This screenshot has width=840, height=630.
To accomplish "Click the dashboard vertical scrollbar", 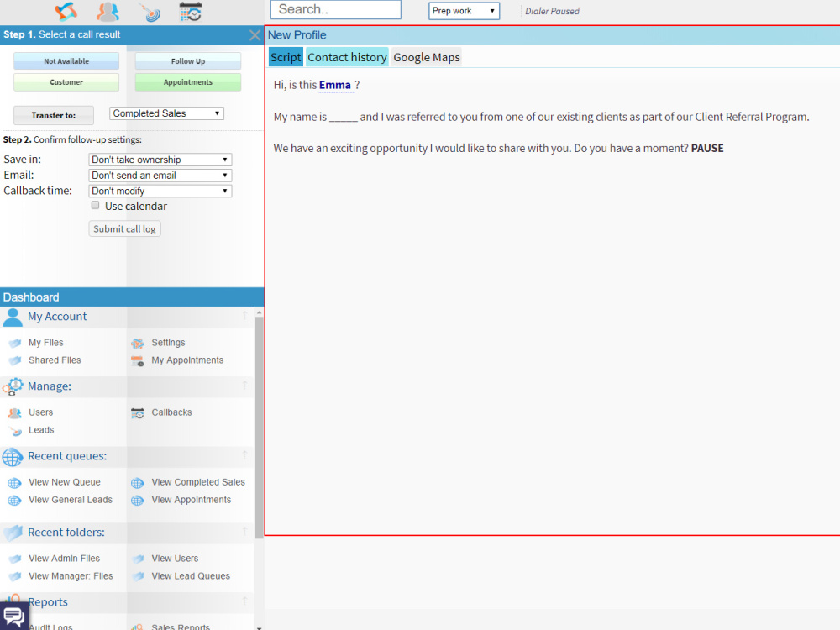I will pyautogui.click(x=260, y=428).
